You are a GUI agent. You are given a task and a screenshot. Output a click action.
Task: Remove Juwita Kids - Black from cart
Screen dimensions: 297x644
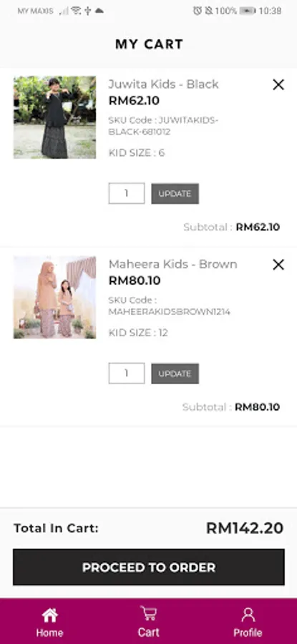click(278, 84)
